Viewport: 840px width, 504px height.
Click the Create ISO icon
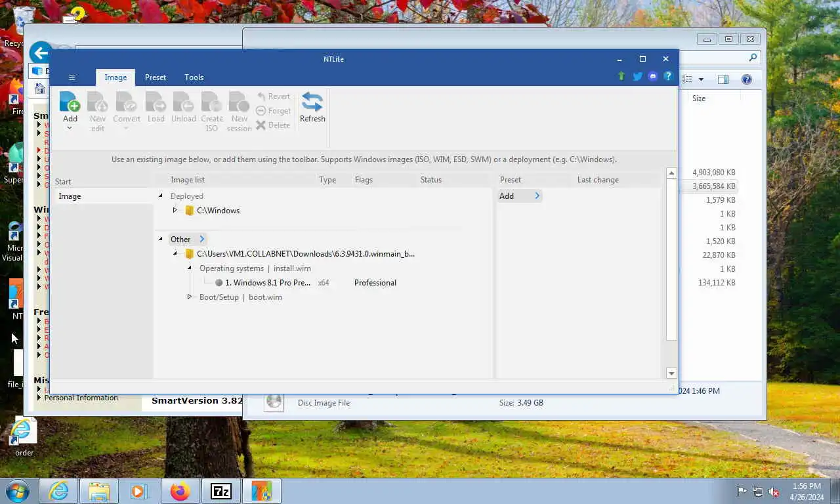click(211, 102)
